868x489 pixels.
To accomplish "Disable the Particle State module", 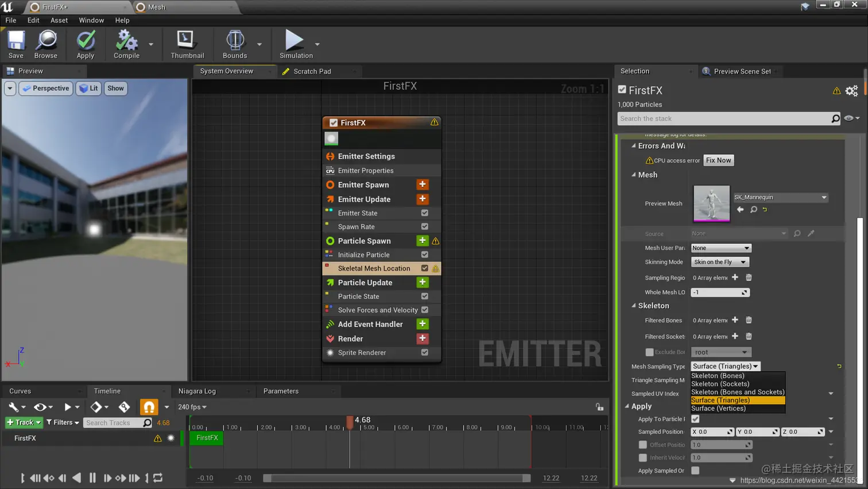I will tap(425, 296).
